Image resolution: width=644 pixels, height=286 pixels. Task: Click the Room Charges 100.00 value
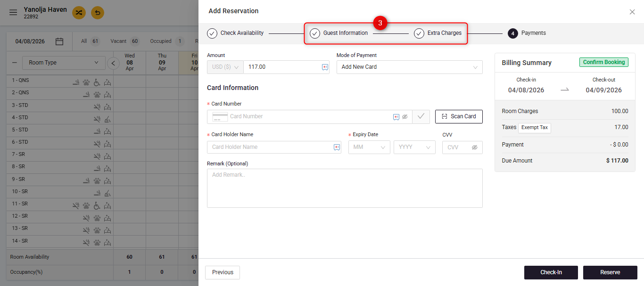[619, 111]
